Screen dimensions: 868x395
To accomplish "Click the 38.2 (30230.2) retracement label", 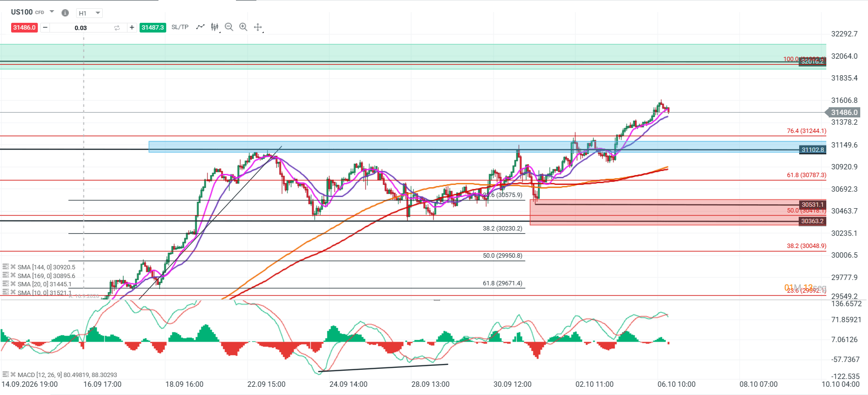I will point(503,229).
